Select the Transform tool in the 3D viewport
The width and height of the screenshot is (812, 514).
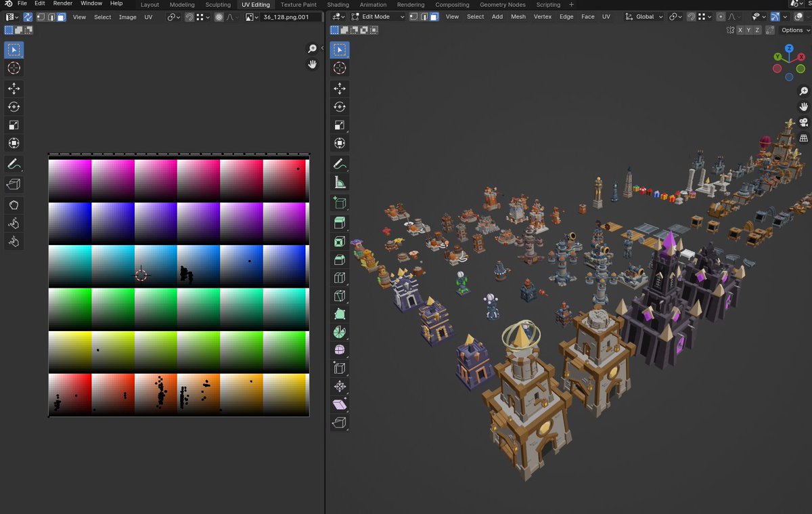[x=340, y=143]
